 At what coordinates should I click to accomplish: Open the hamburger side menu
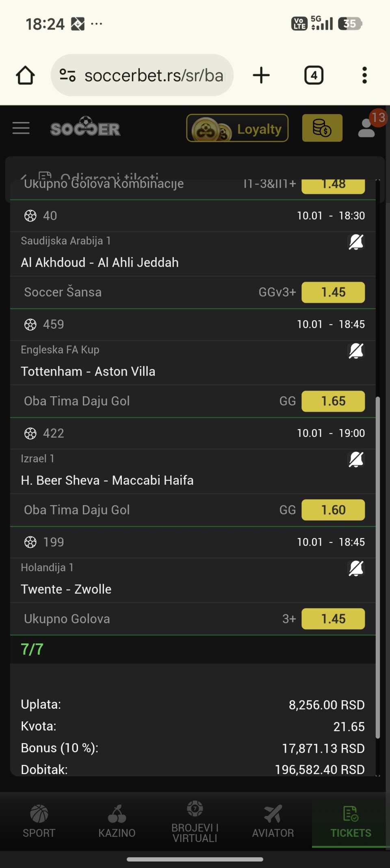pos(21,128)
